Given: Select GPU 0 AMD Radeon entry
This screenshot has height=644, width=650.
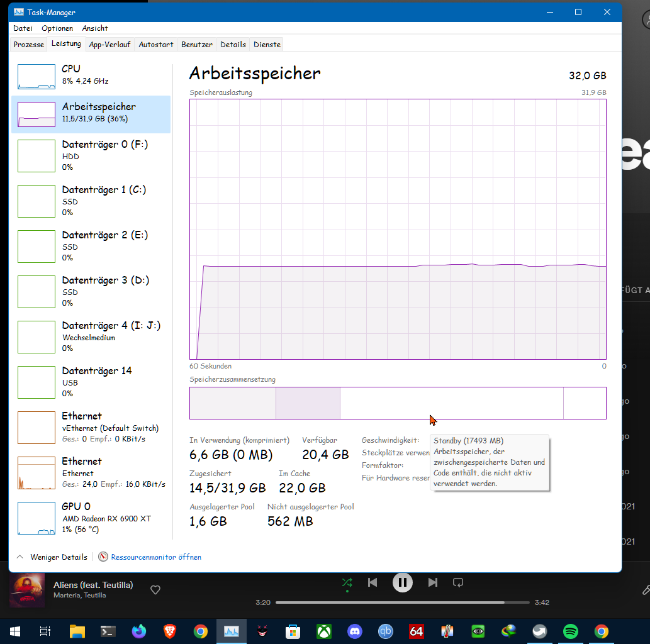Looking at the screenshot, I should click(91, 518).
